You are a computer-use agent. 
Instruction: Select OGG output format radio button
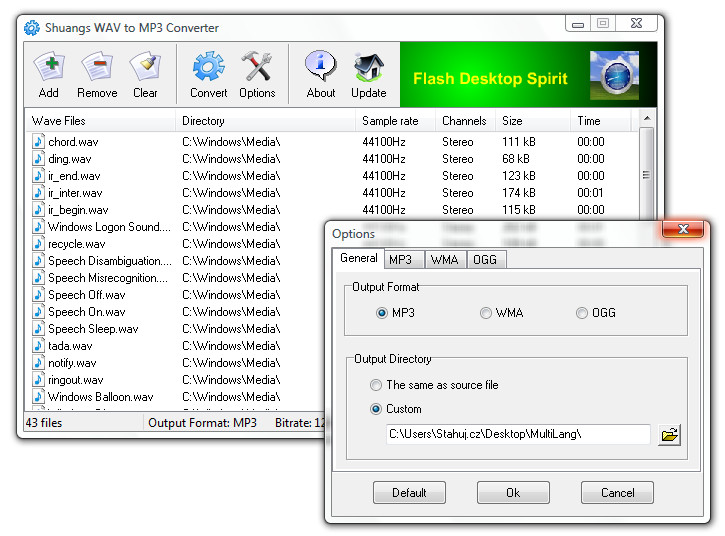click(x=582, y=313)
